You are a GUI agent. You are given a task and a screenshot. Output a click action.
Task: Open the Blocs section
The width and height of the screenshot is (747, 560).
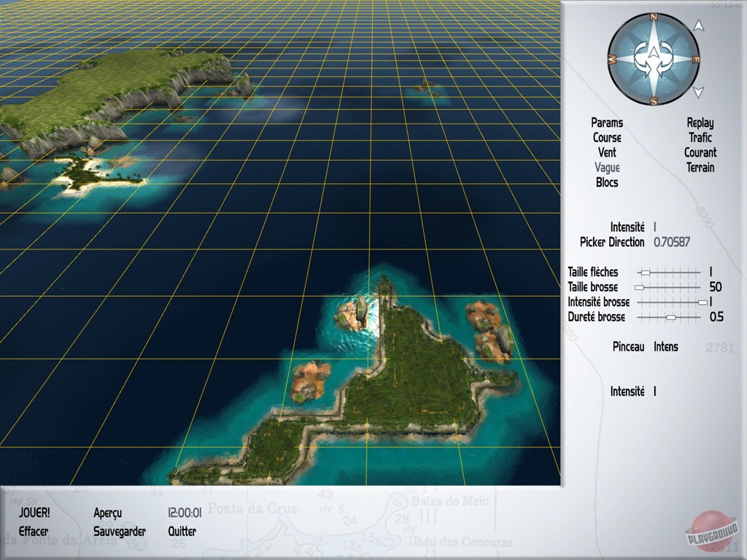point(607,182)
